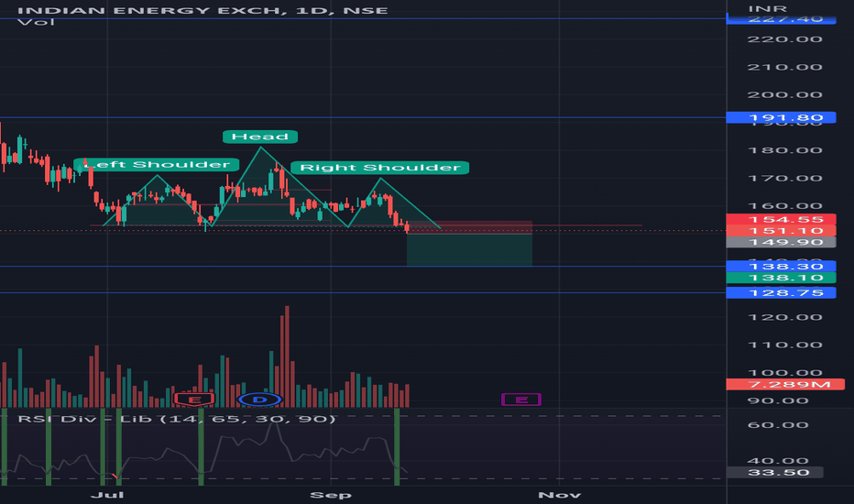The width and height of the screenshot is (854, 504).
Task: Click the Vol indicator label
Action: click(x=36, y=22)
